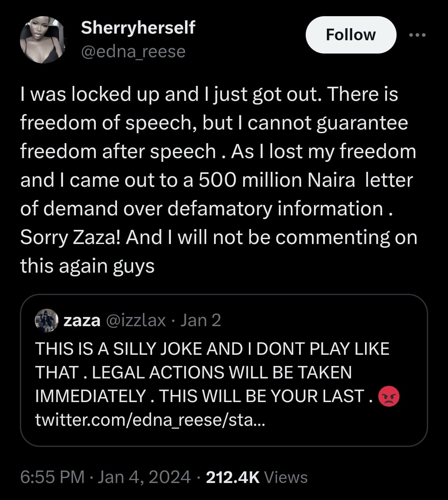Click the @edna_reese handle
The height and width of the screenshot is (500, 448).
[x=133, y=52]
